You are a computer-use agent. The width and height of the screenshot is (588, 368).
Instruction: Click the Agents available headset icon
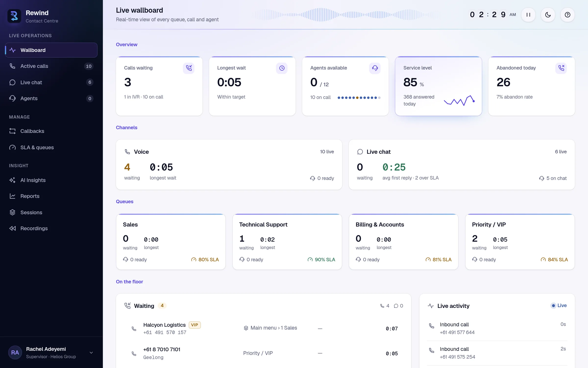point(375,68)
